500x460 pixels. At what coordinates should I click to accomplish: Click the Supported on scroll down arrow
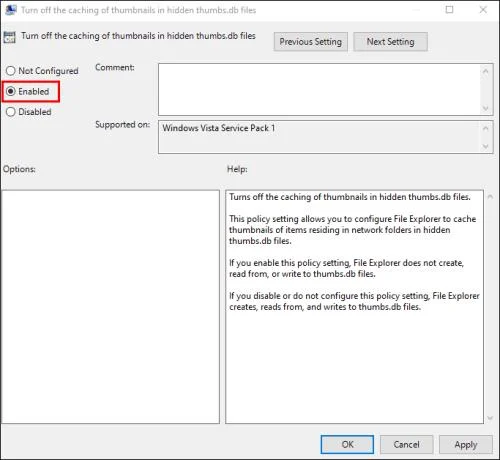(x=486, y=146)
